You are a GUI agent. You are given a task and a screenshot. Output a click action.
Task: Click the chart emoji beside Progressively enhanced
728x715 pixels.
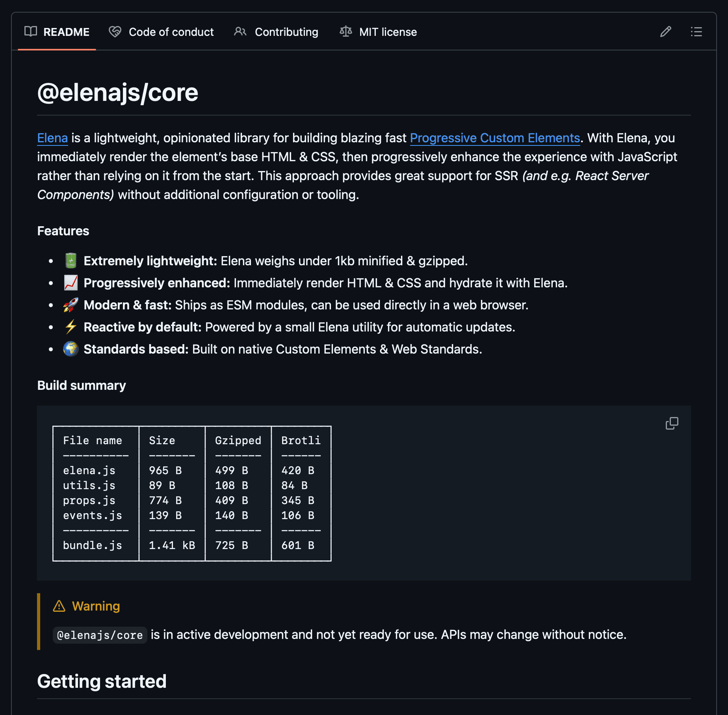tap(71, 283)
